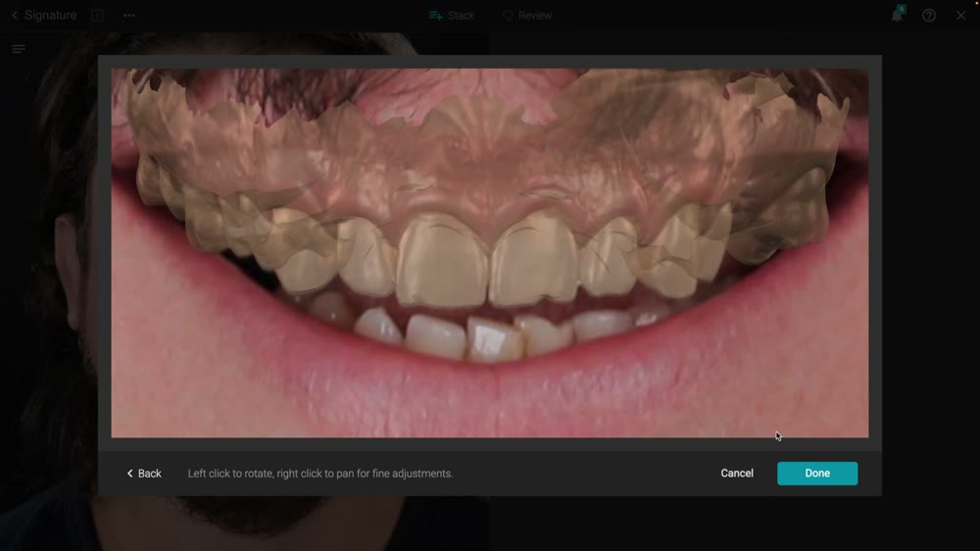This screenshot has height=551, width=980.
Task: Open the Stack tab
Action: pyautogui.click(x=451, y=16)
